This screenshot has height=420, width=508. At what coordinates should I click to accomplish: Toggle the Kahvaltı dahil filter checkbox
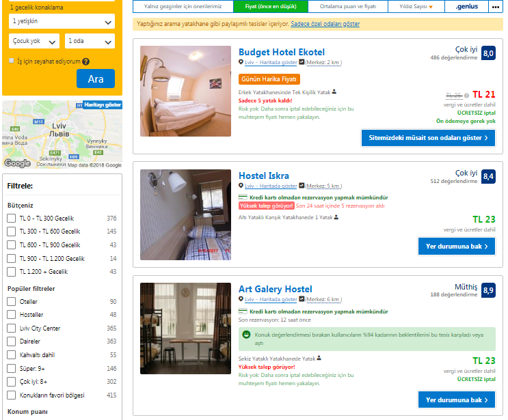coord(12,355)
